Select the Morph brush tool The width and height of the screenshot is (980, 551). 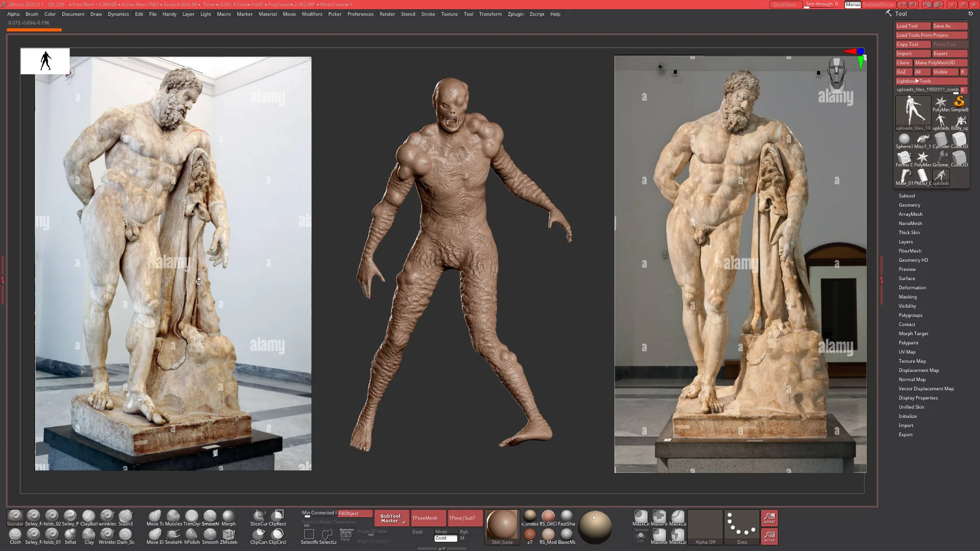[x=228, y=517]
